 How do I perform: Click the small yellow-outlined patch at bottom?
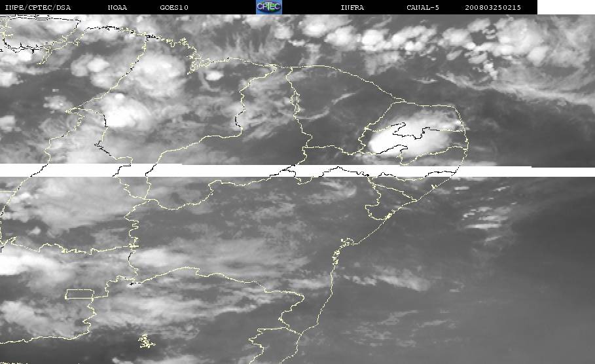tap(145, 340)
